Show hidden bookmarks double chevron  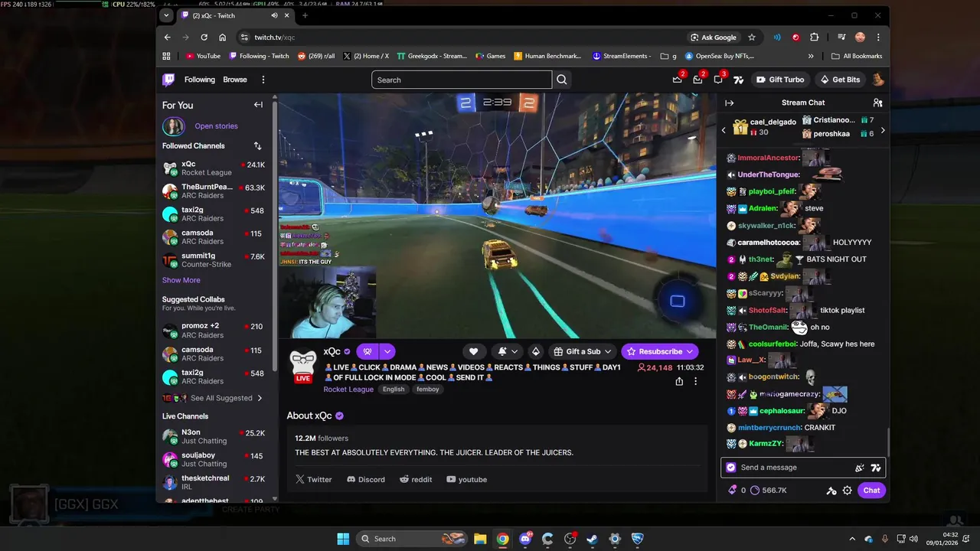pos(811,56)
